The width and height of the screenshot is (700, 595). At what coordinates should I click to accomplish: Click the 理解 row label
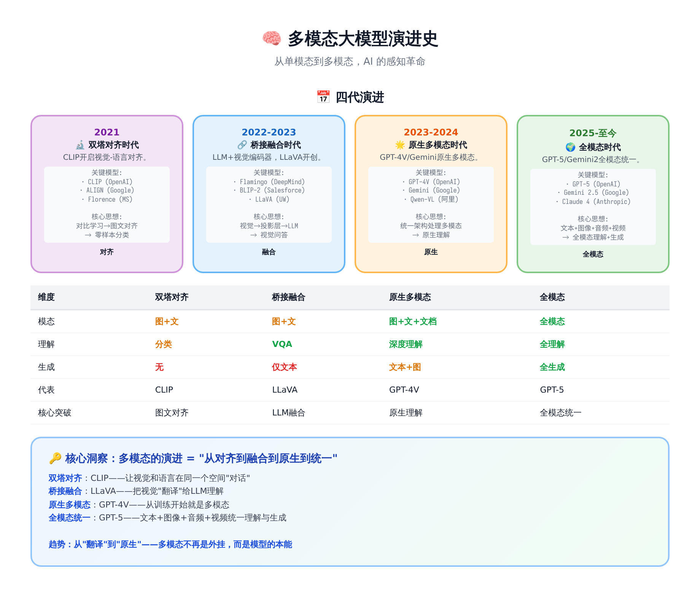[x=46, y=344]
